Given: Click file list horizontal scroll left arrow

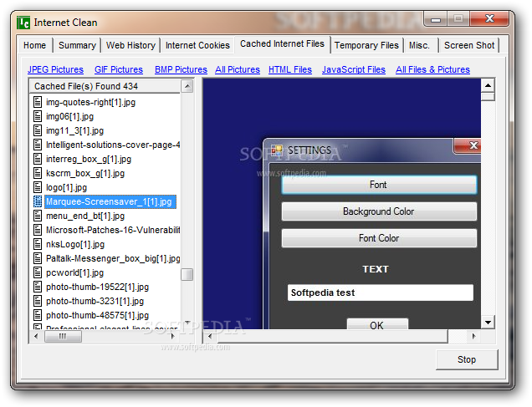Looking at the screenshot, I should tap(36, 336).
